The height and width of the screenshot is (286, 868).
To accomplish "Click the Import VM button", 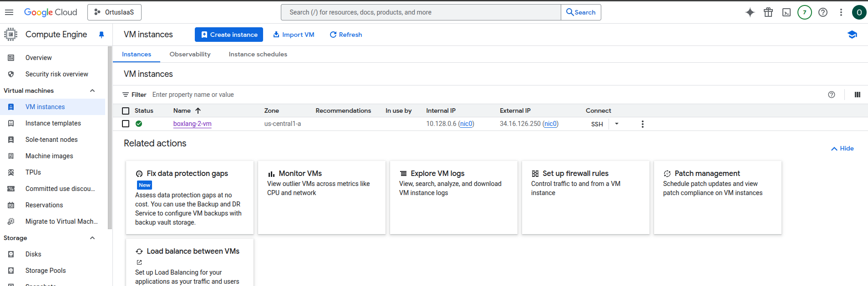I will tap(294, 35).
